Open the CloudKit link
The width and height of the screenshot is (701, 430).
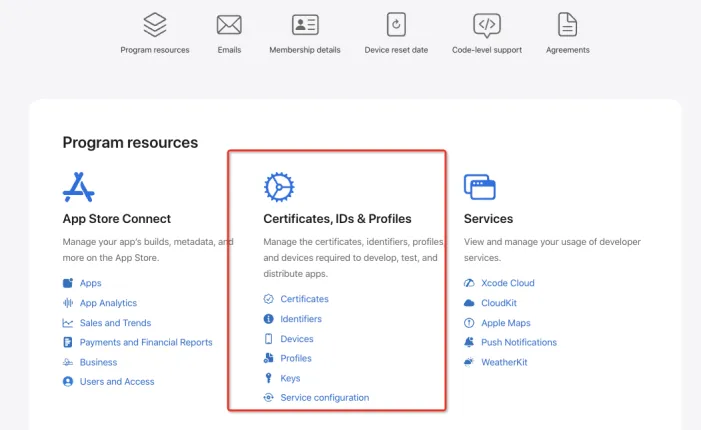click(x=499, y=303)
